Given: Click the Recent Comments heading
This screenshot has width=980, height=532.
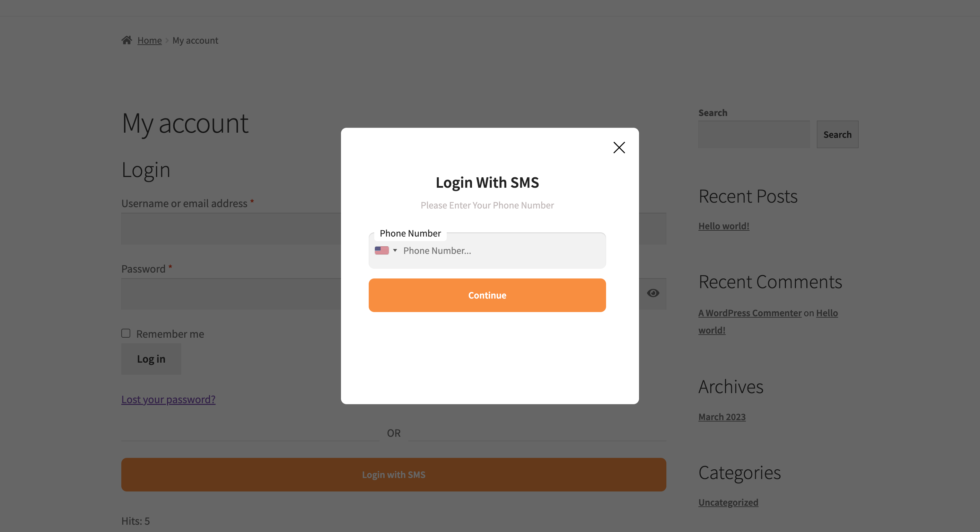Looking at the screenshot, I should tap(770, 282).
